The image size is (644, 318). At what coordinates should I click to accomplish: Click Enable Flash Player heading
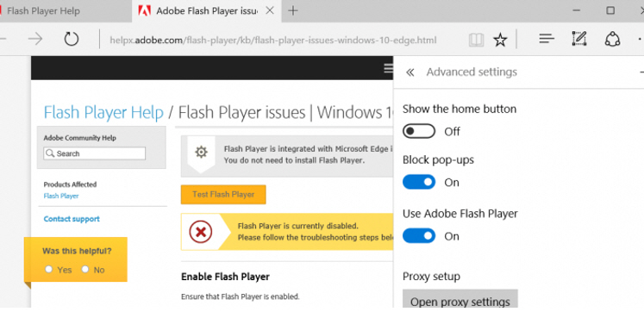pos(225,277)
